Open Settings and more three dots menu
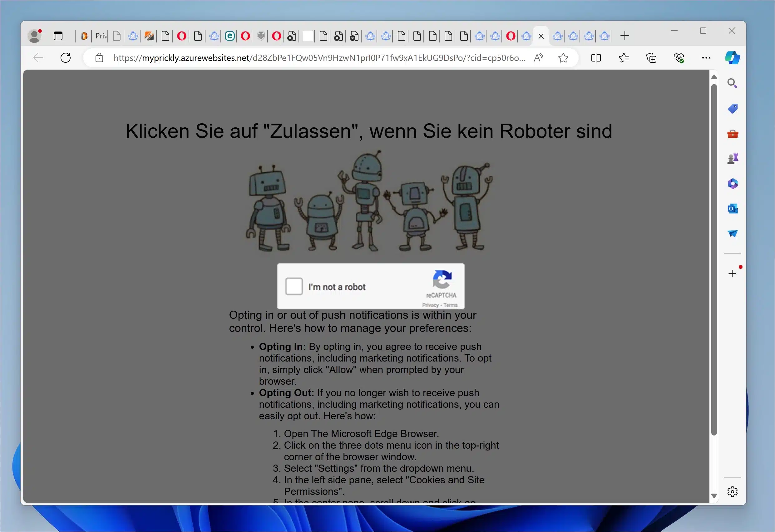The image size is (775, 532). click(x=706, y=58)
